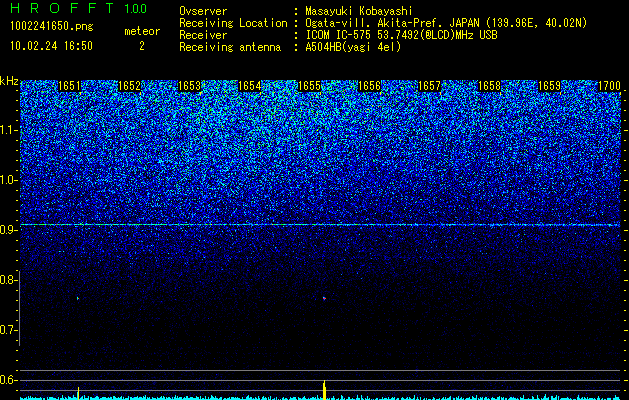
Task: Click the 1651 time marker
Action: [69, 86]
